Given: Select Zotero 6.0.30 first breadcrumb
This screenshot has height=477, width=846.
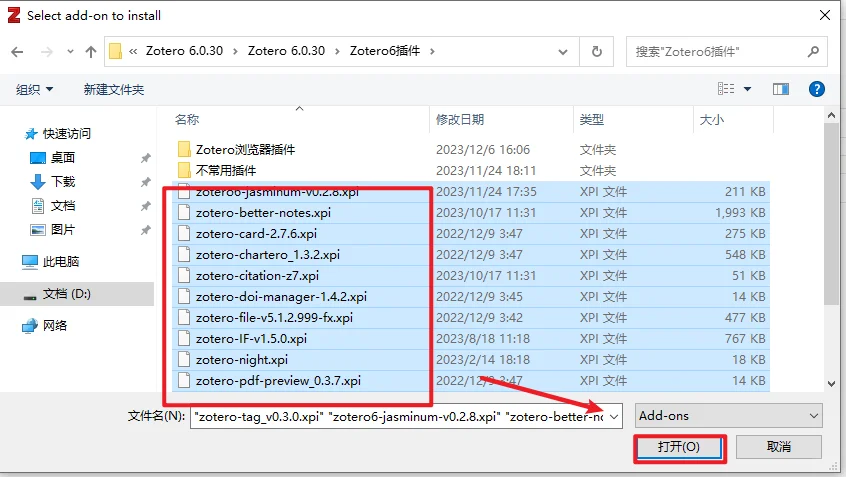Looking at the screenshot, I should coord(184,51).
